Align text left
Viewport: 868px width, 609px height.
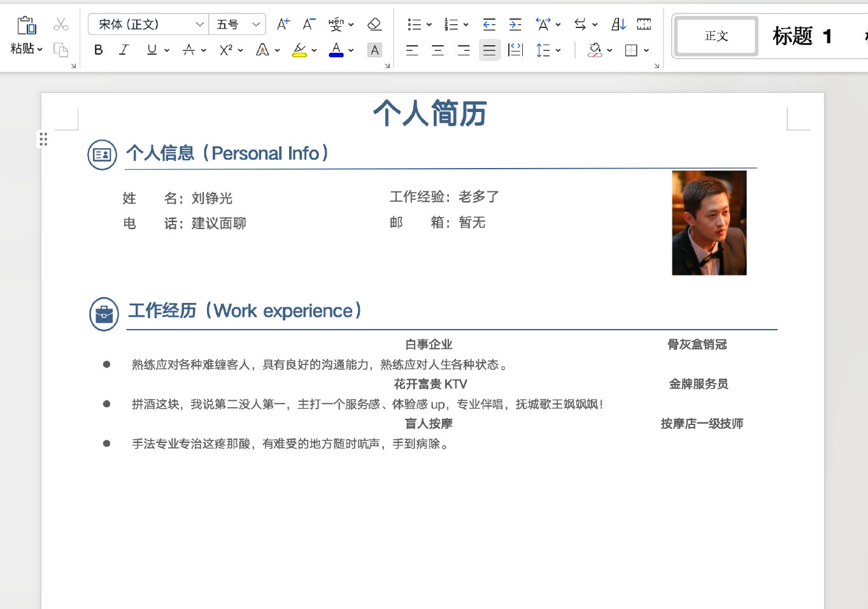tap(412, 50)
